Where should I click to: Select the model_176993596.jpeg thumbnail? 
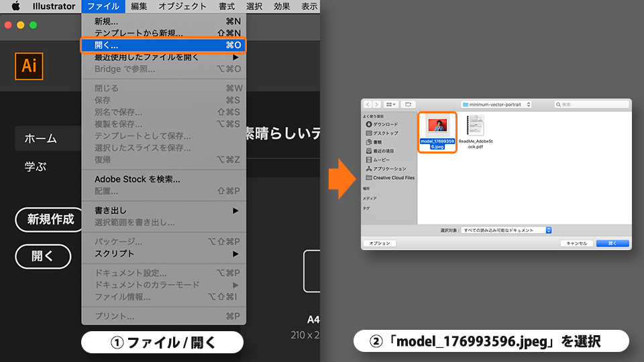(x=437, y=125)
